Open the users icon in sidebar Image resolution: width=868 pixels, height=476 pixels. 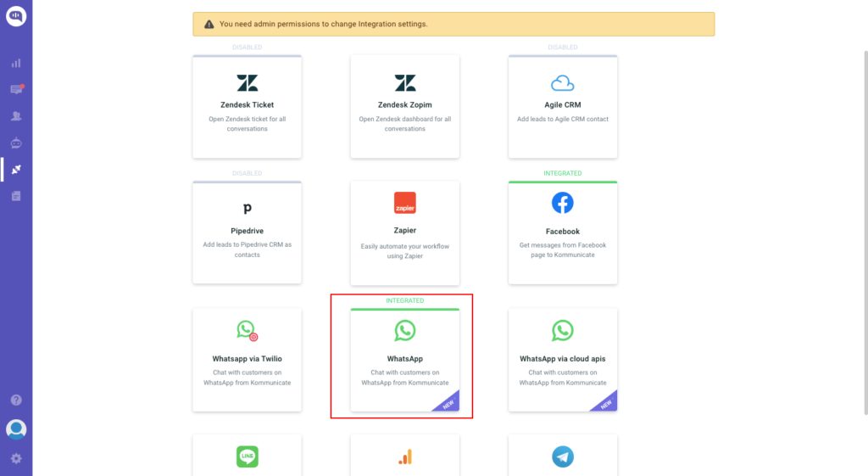pyautogui.click(x=16, y=115)
